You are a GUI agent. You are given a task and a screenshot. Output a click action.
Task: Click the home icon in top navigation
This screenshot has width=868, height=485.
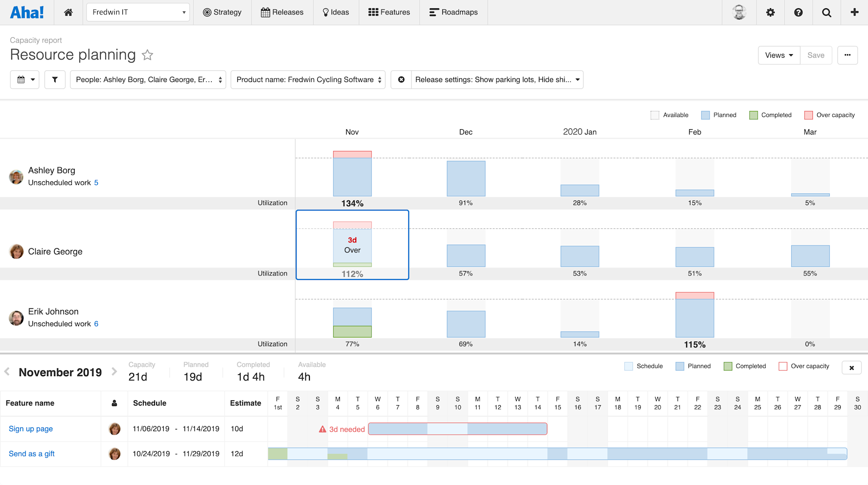point(68,12)
